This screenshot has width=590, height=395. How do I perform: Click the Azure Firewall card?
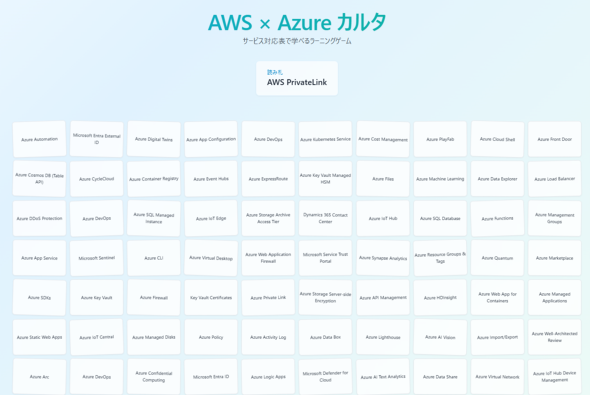[154, 298]
